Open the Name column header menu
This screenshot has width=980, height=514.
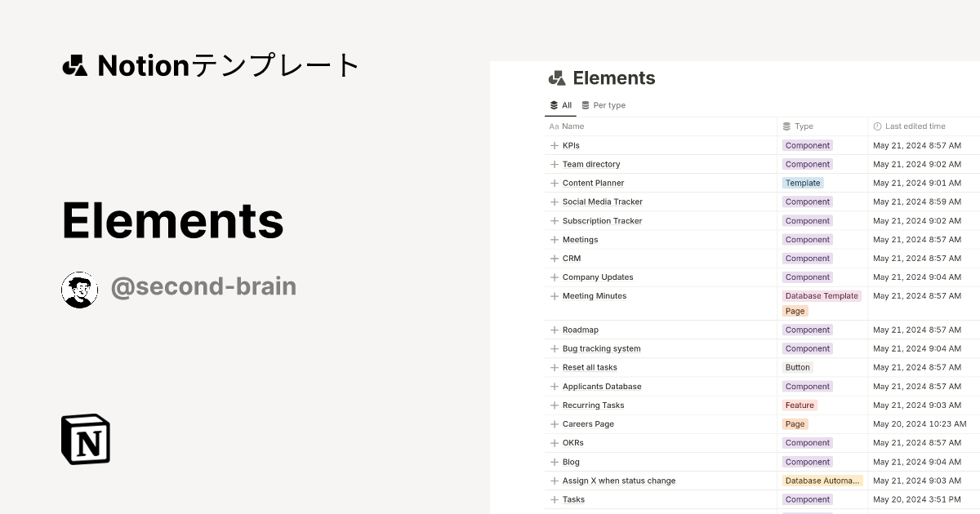pos(571,126)
